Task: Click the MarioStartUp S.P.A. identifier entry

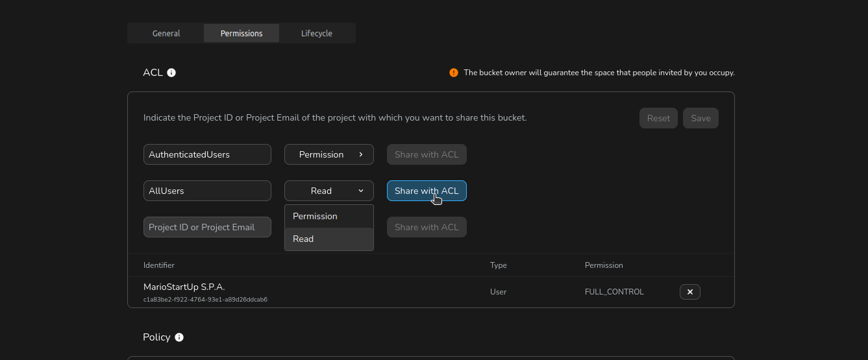Action: [x=184, y=287]
